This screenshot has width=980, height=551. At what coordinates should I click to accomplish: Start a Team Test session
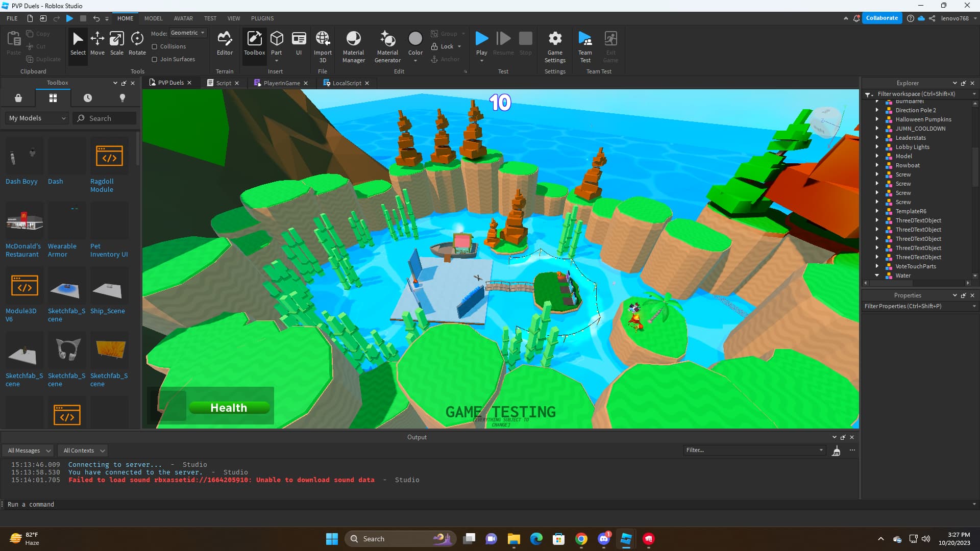point(585,46)
